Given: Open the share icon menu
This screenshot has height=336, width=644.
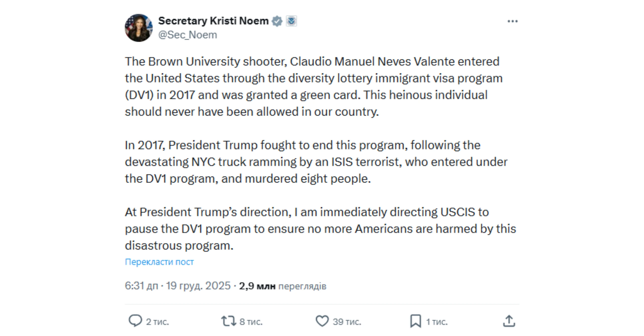Looking at the screenshot, I should coord(509,321).
